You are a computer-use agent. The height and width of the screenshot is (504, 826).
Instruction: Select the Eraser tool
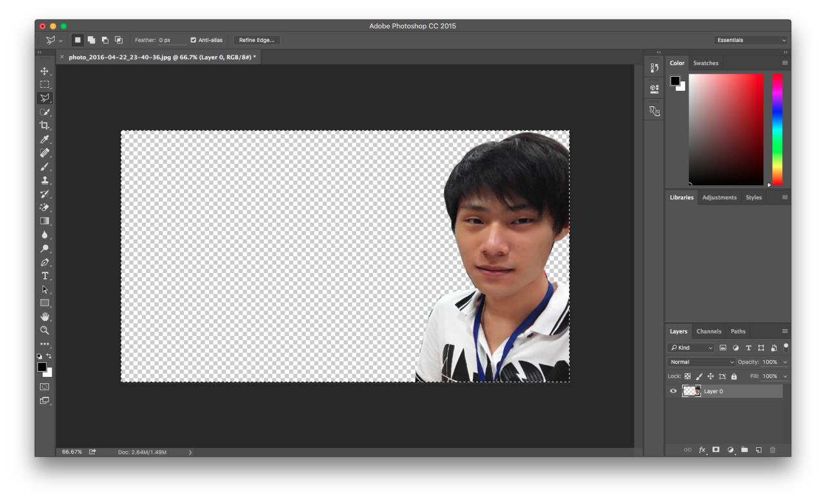[45, 207]
